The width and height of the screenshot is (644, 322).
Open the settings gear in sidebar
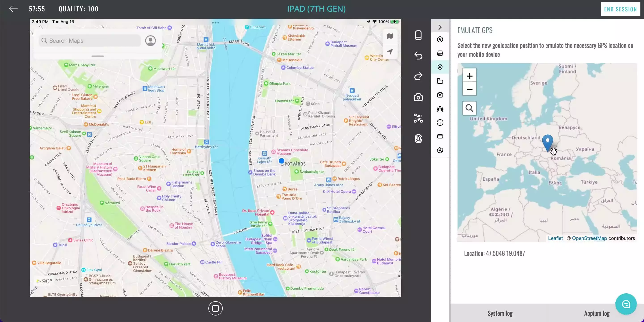[x=440, y=150]
